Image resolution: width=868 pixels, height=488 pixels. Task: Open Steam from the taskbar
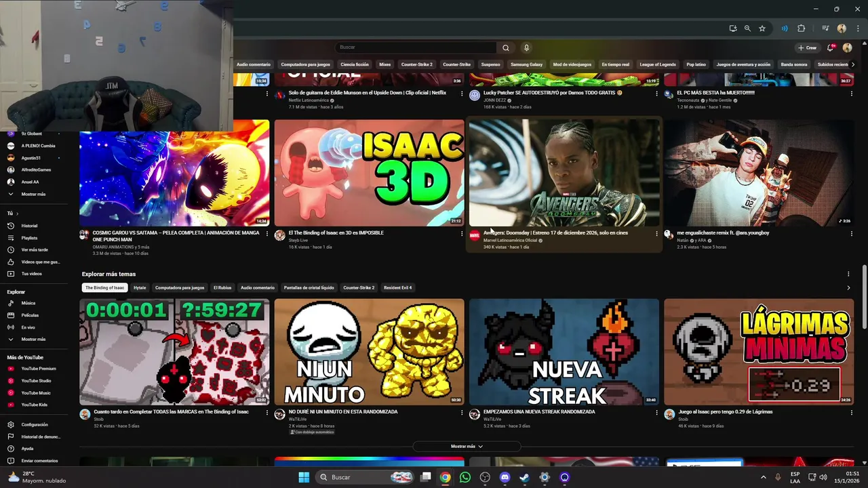point(524,477)
